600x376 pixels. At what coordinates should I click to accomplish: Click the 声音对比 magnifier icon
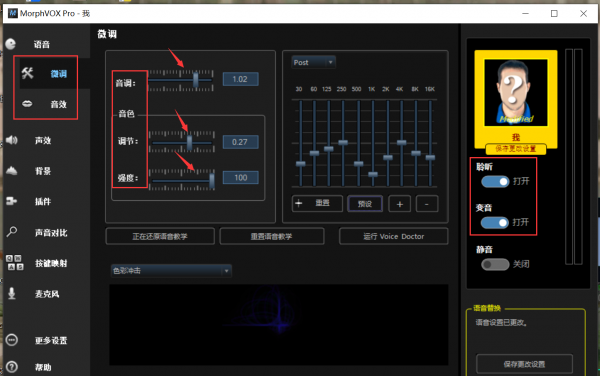coord(12,232)
